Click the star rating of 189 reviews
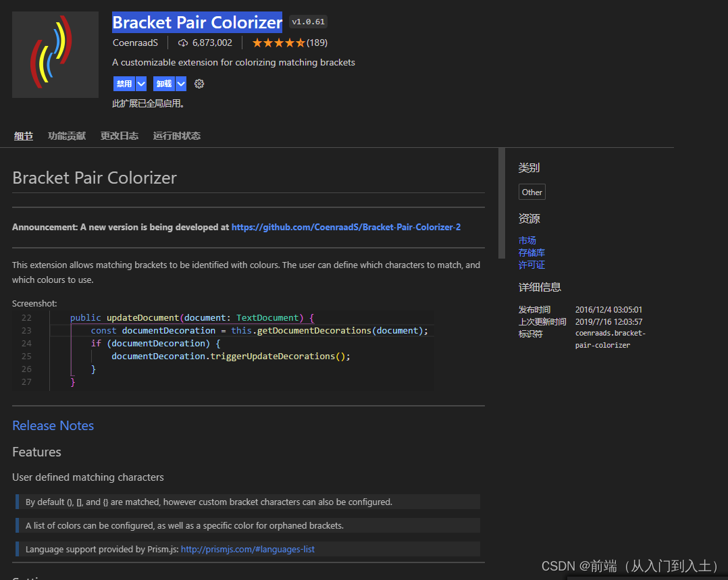 coord(290,43)
